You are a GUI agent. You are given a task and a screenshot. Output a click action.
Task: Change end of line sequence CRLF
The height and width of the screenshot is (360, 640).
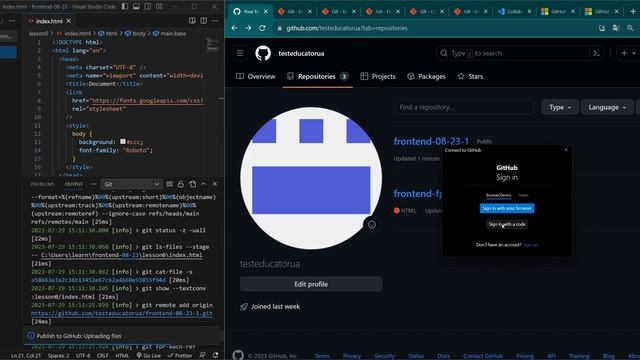coord(102,356)
